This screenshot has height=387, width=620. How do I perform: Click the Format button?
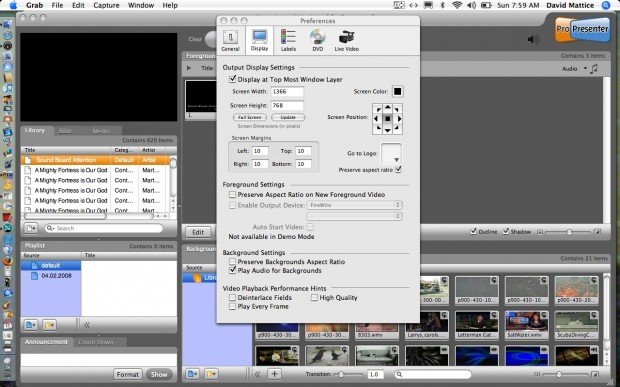tap(128, 374)
